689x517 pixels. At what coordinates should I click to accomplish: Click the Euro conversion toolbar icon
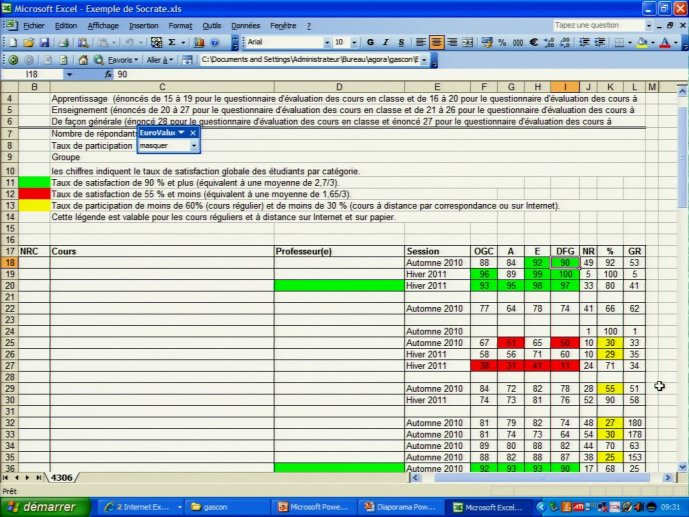tap(156, 43)
